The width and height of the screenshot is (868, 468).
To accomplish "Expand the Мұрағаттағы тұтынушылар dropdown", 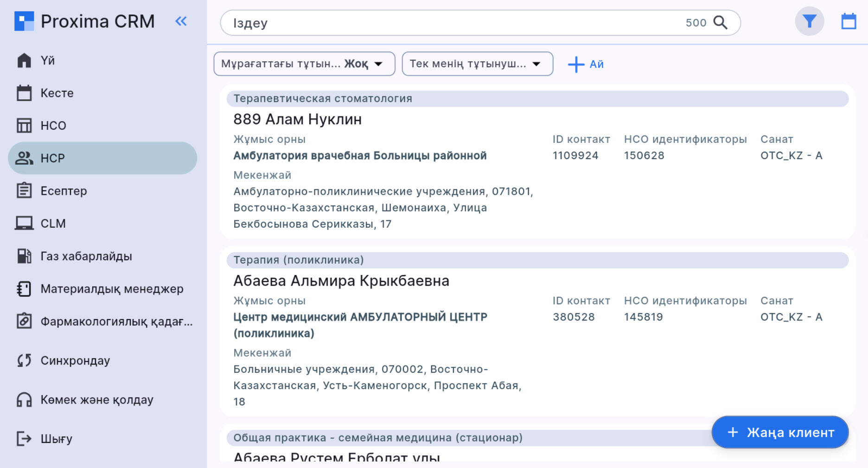I will [304, 64].
